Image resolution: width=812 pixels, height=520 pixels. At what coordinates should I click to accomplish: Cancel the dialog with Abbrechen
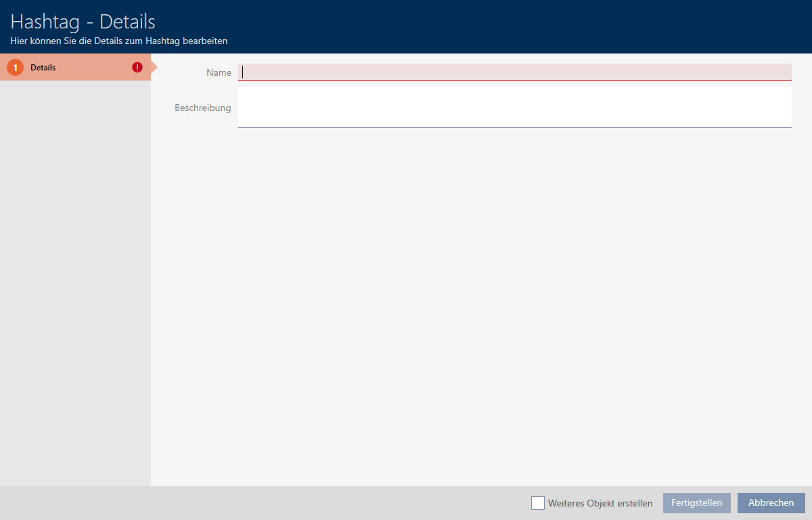tap(771, 503)
